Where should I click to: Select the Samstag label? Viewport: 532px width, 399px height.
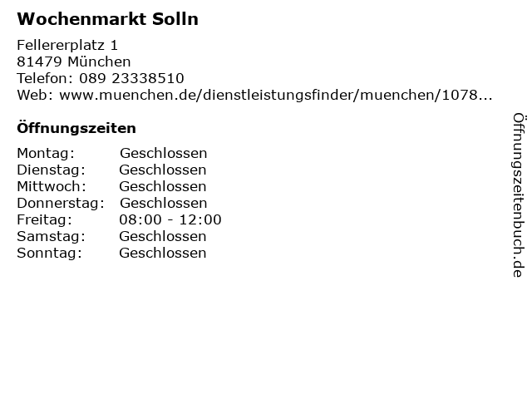[52, 236]
